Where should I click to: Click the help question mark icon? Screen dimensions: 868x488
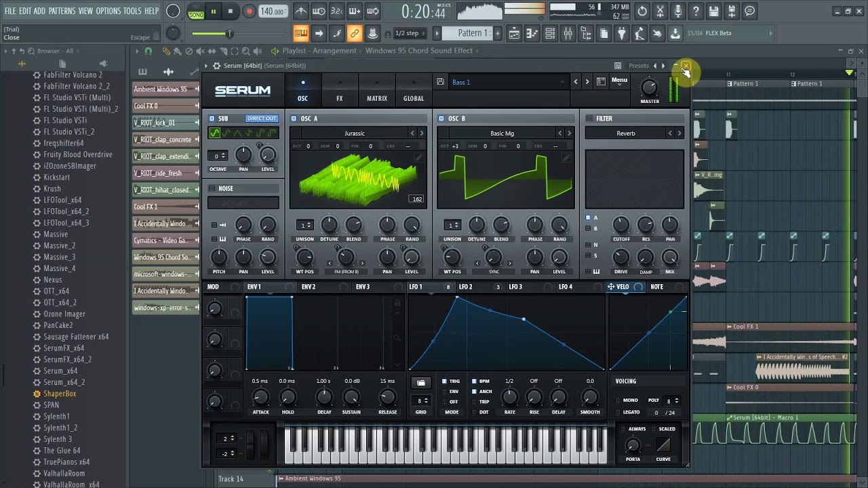(696, 12)
